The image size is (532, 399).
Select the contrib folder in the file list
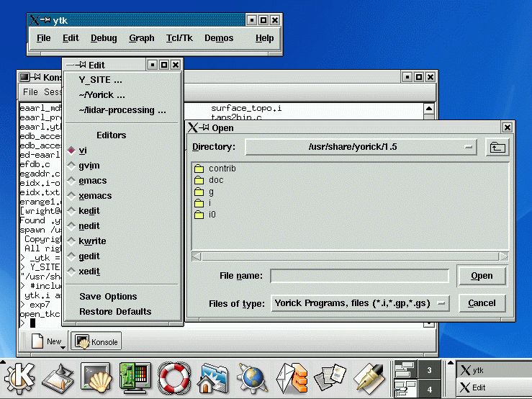222,169
